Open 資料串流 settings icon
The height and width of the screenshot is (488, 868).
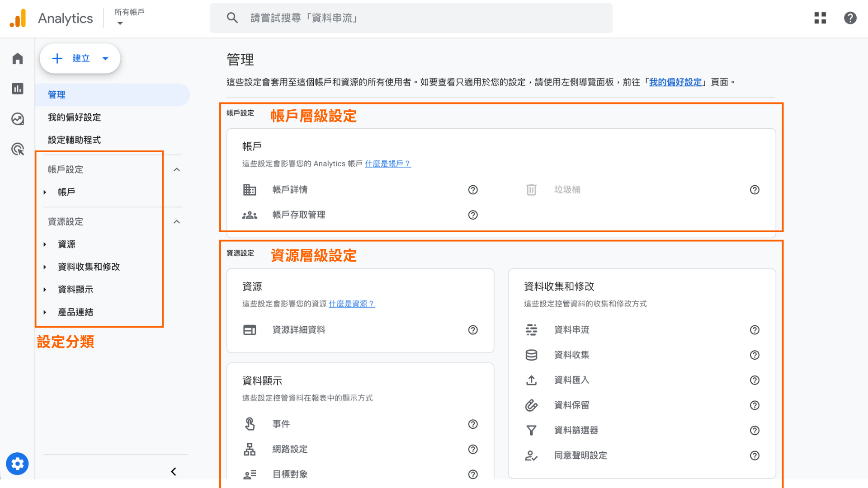point(532,330)
